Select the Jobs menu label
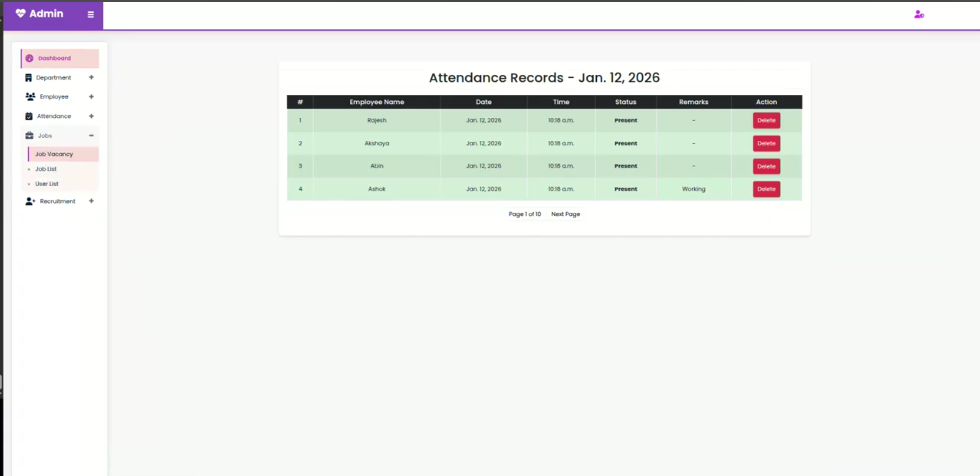The image size is (980, 476). click(45, 135)
